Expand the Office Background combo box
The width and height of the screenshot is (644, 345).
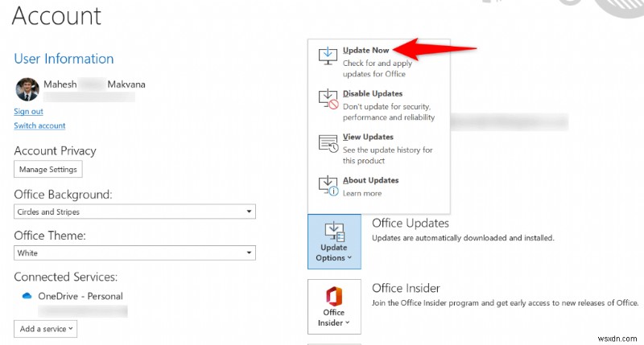click(134, 212)
